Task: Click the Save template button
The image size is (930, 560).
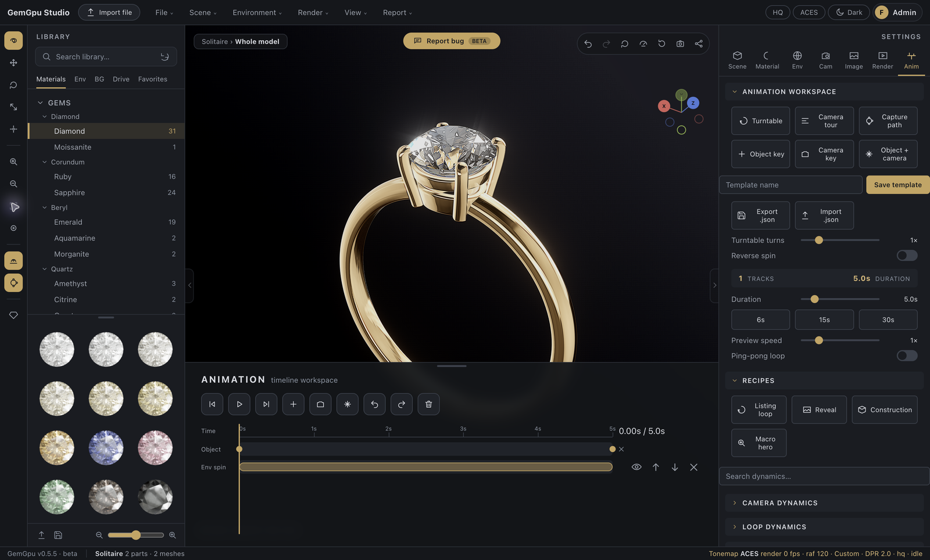Action: point(897,185)
